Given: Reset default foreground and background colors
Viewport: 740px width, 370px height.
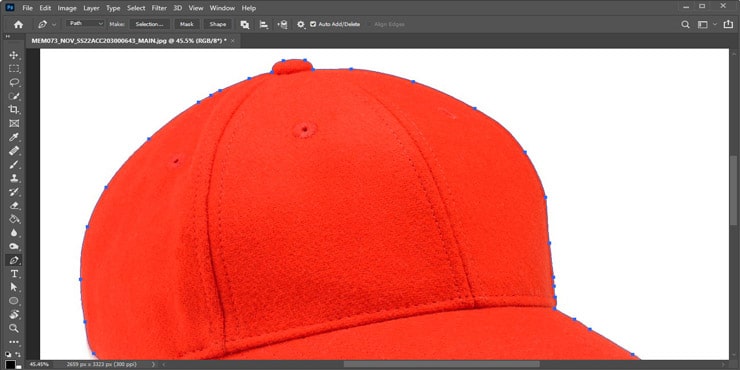Looking at the screenshot, I should pyautogui.click(x=8, y=354).
